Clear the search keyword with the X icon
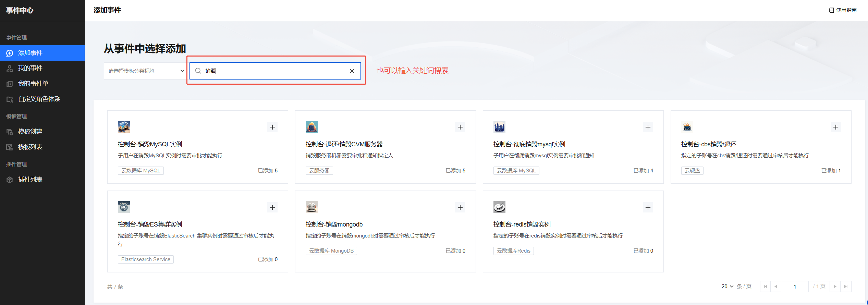Screen dimensions: 868x305 [x=352, y=71]
